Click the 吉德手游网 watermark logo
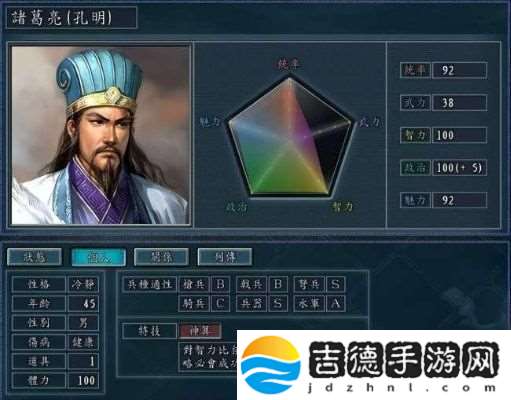 374,365
